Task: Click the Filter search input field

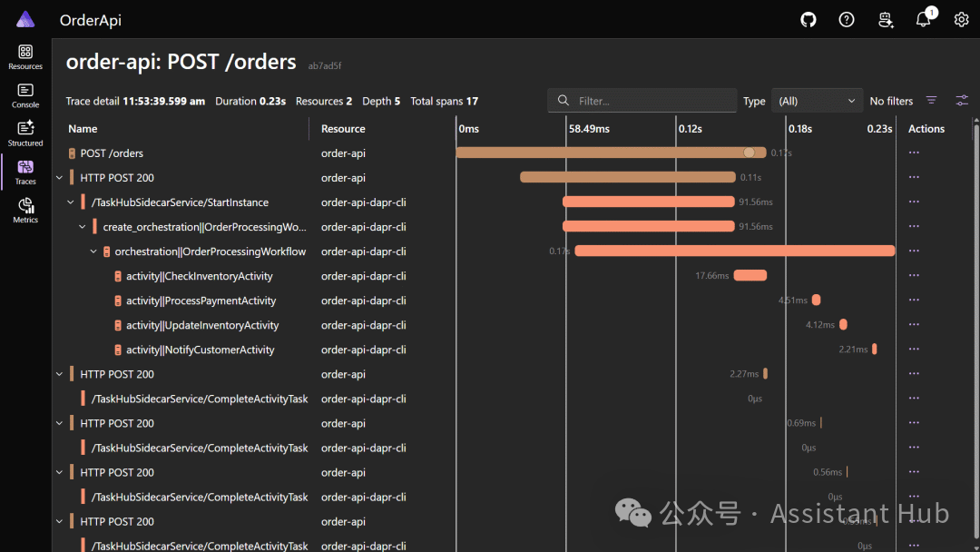Action: point(642,101)
